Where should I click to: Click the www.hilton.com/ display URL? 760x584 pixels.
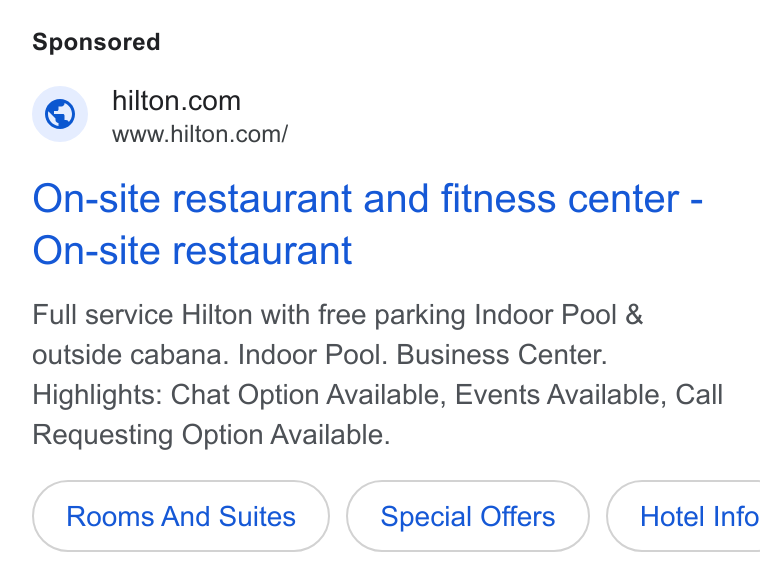point(200,134)
